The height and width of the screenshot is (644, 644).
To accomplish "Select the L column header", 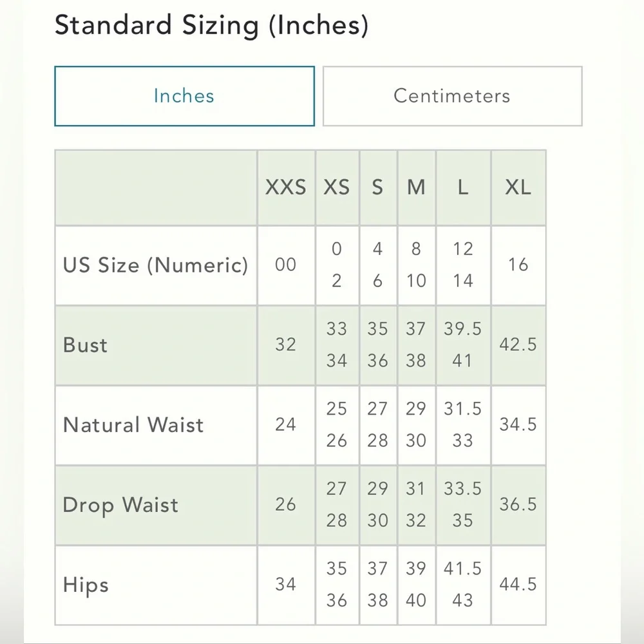I will (463, 187).
